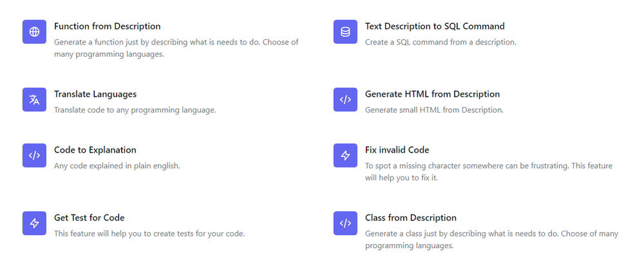The width and height of the screenshot is (644, 259).
Task: Open Text Description to SQL Command heading
Action: [x=435, y=26]
